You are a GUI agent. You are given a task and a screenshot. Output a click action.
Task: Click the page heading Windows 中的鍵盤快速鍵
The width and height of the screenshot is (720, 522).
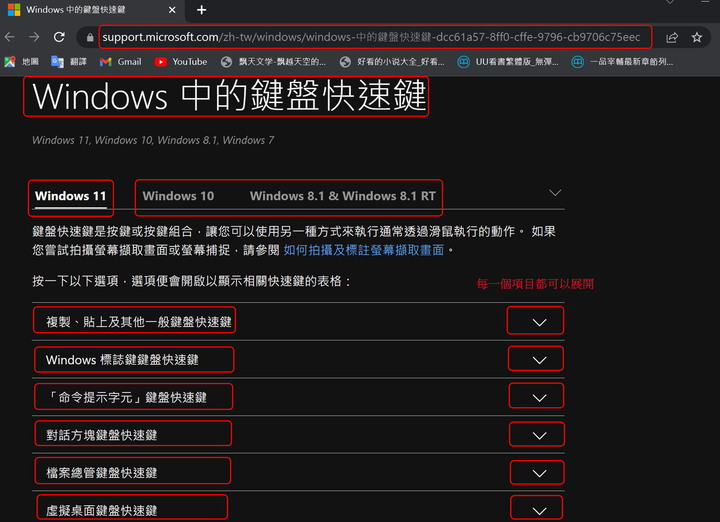point(229,96)
